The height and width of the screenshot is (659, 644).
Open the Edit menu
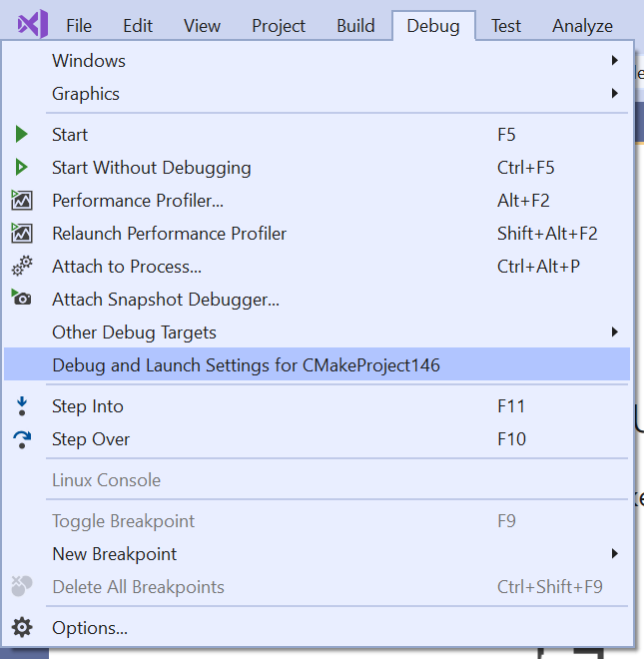(x=138, y=26)
